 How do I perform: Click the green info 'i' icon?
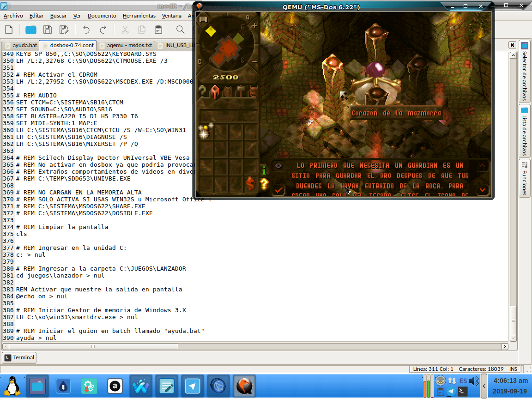click(x=264, y=170)
